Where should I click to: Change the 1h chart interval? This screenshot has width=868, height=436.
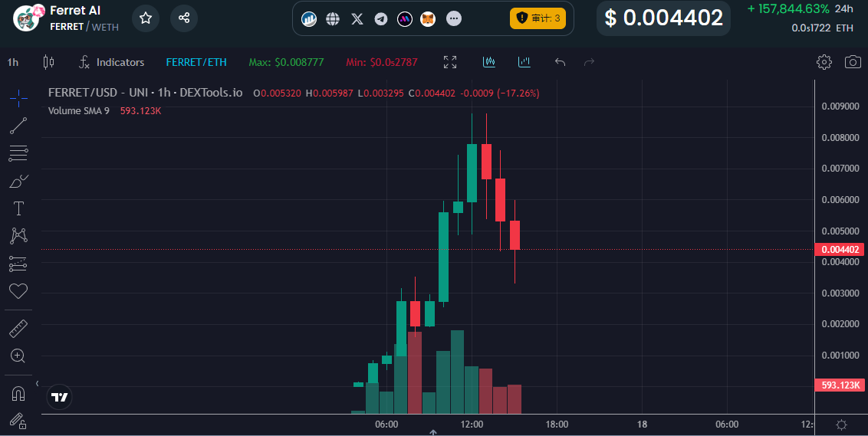tap(13, 63)
